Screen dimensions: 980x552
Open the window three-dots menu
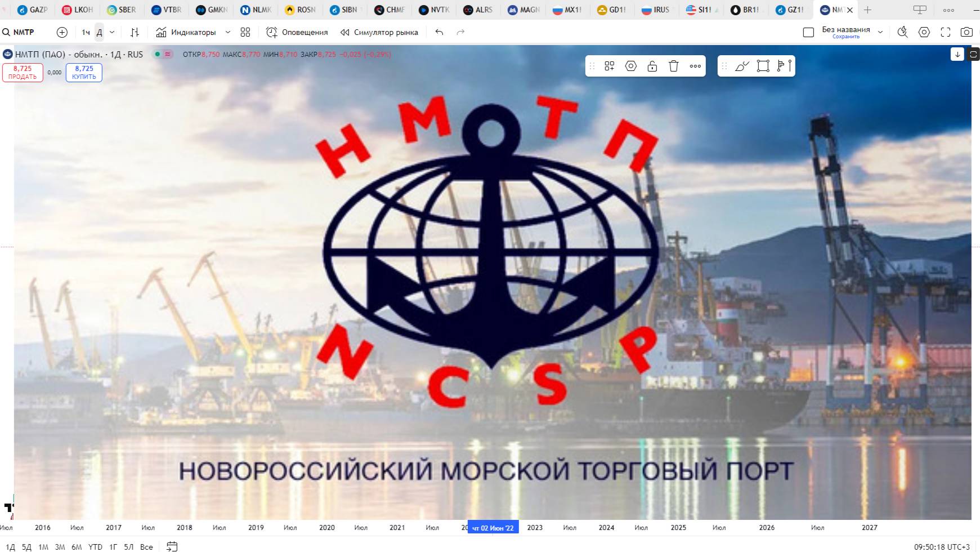tap(948, 10)
